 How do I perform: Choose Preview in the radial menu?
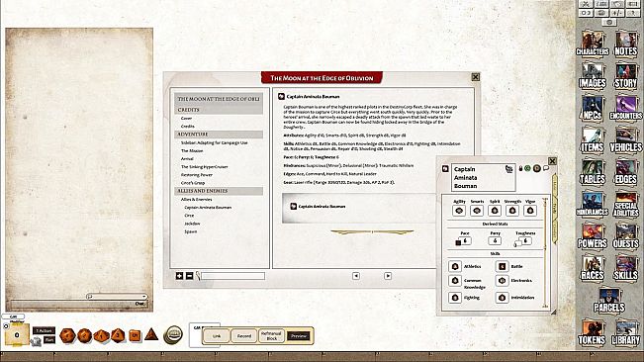(x=299, y=335)
